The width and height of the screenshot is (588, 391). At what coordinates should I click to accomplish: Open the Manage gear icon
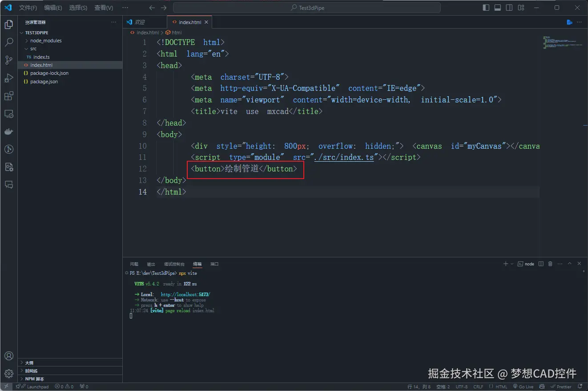(x=8, y=373)
